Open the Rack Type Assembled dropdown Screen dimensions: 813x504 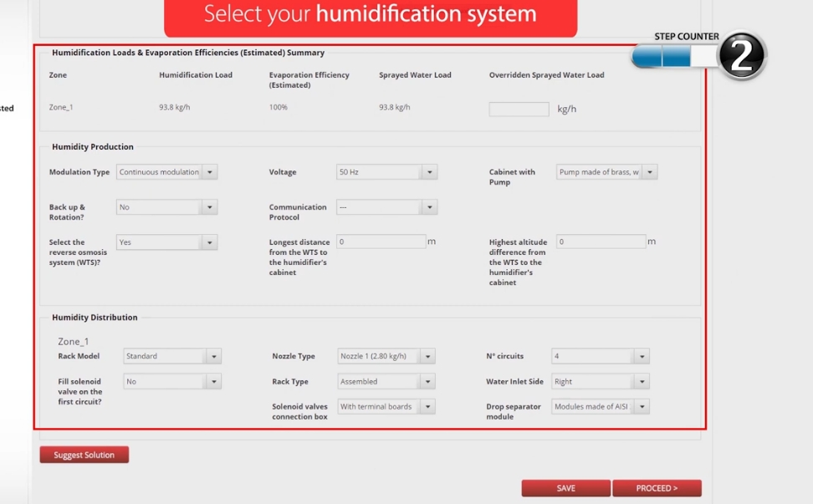click(x=386, y=382)
